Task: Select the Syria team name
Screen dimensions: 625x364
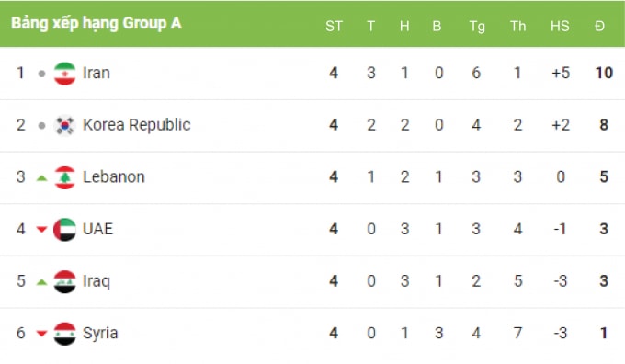Action: pyautogui.click(x=100, y=334)
